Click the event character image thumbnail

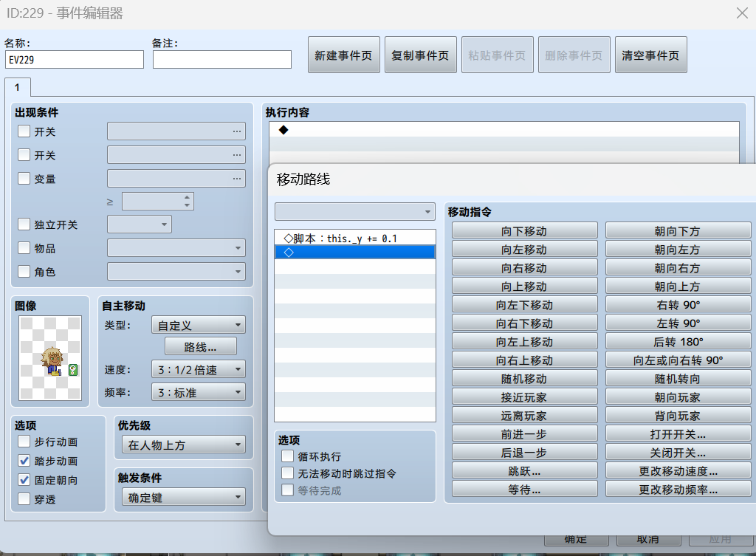click(x=50, y=358)
